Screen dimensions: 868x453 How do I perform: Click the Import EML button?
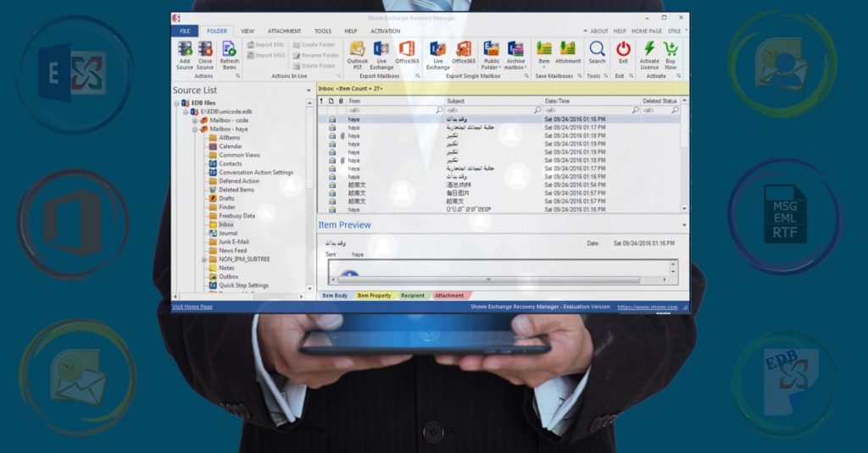(265, 45)
